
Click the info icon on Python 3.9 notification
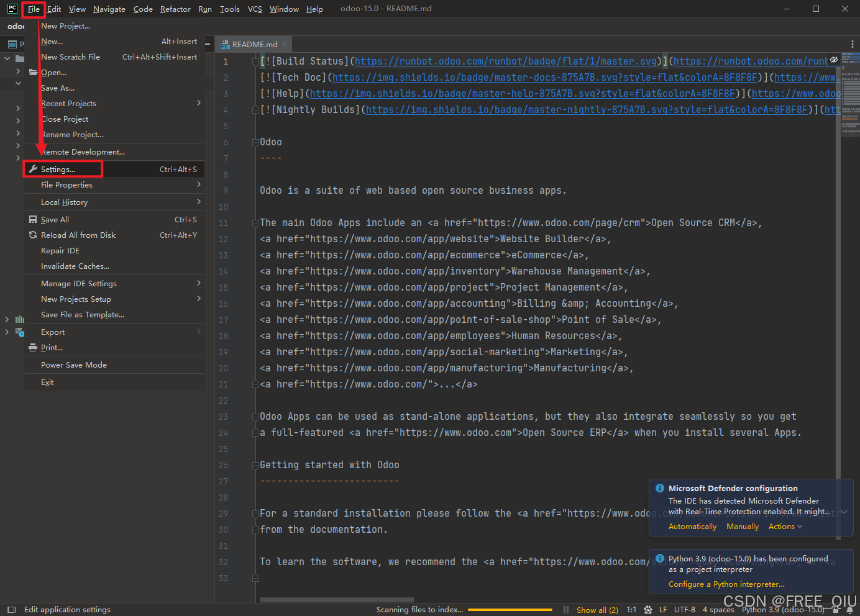click(660, 558)
